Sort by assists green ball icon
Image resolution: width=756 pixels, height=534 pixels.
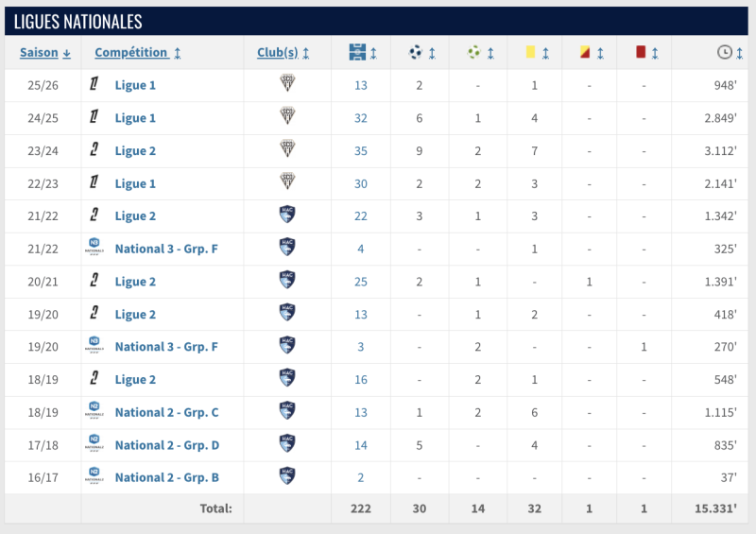point(474,53)
